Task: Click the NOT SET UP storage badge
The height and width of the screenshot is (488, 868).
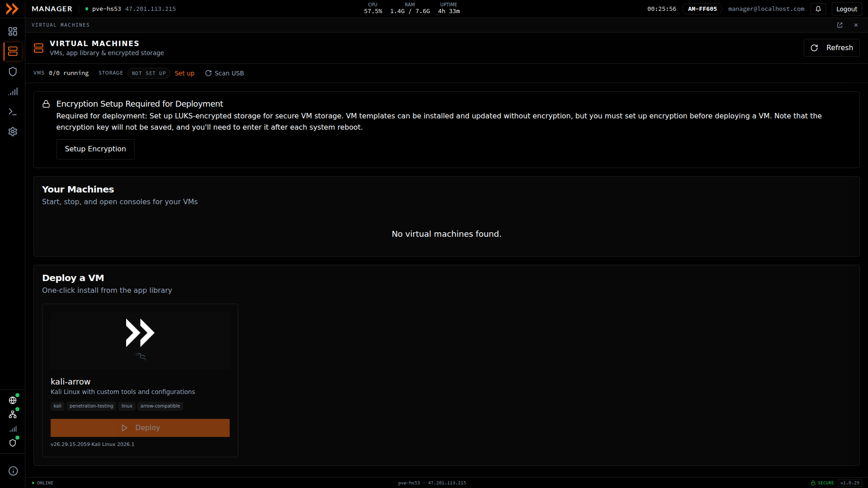Action: click(x=149, y=73)
